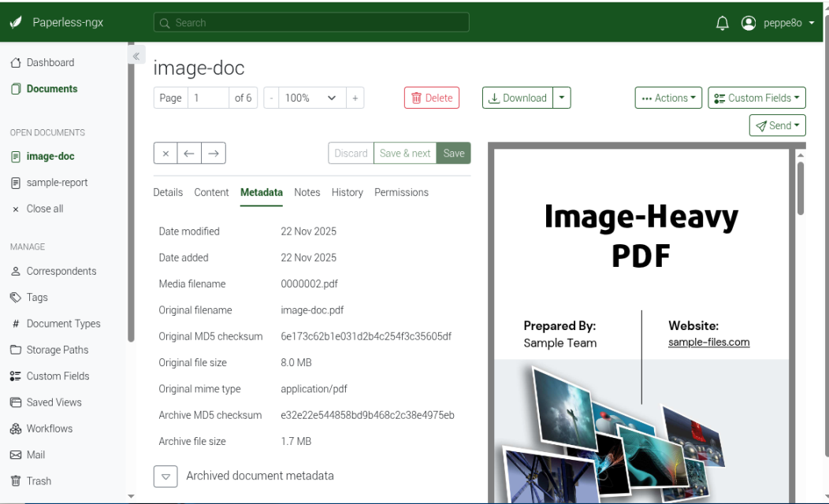Click the Storage Paths folder icon
This screenshot has height=504, width=829.
coord(17,350)
